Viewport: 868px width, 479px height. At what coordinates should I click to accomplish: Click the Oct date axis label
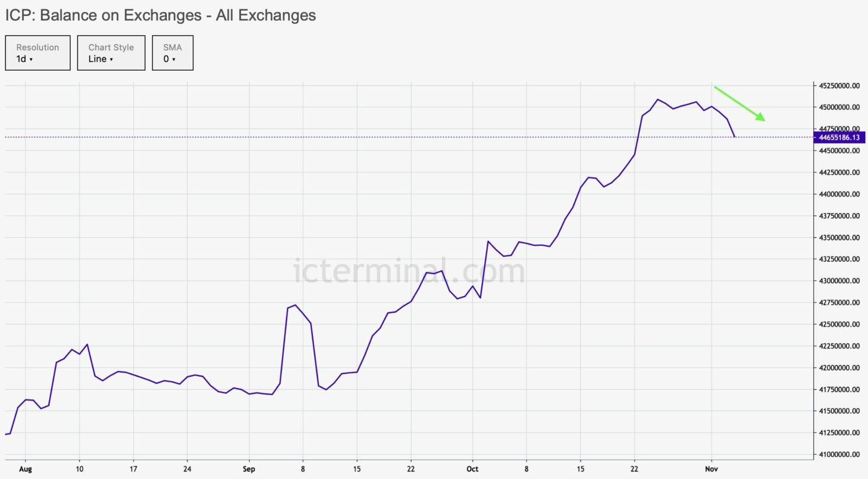tap(472, 469)
